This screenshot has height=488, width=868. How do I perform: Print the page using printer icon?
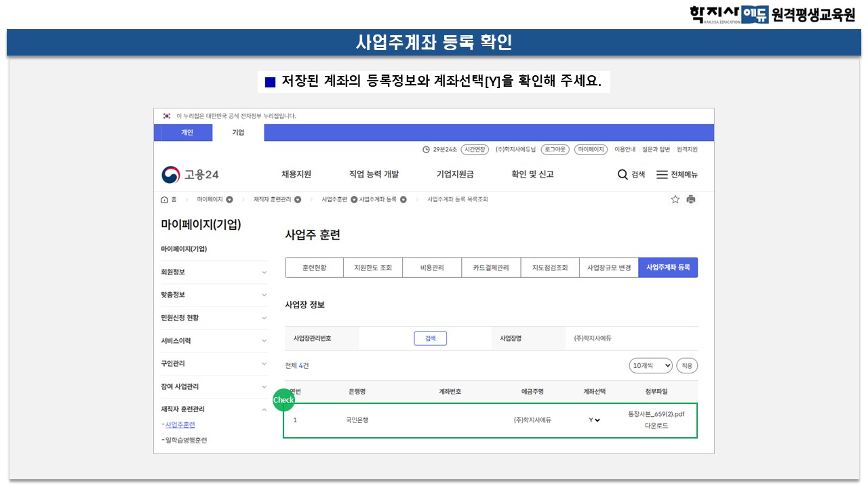[691, 199]
